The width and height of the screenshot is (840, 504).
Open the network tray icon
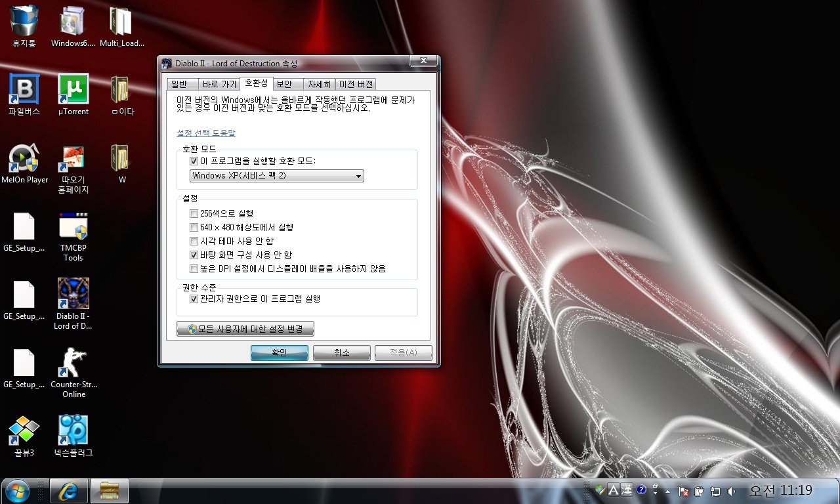(715, 491)
